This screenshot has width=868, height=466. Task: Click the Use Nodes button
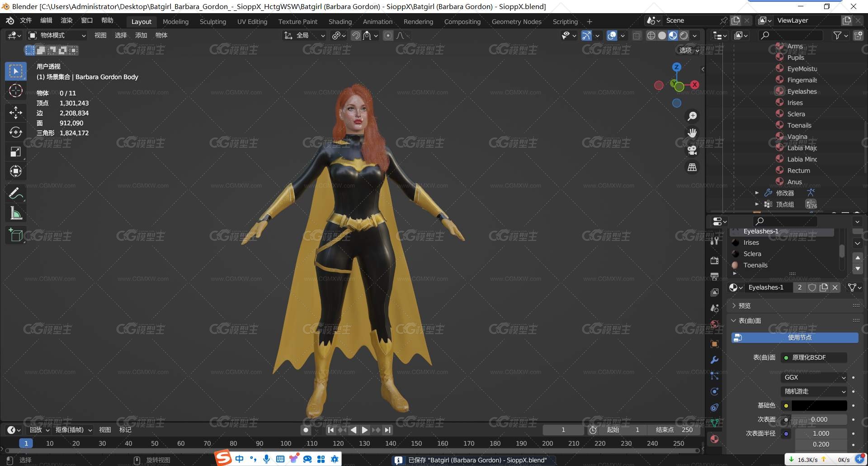[795, 338]
